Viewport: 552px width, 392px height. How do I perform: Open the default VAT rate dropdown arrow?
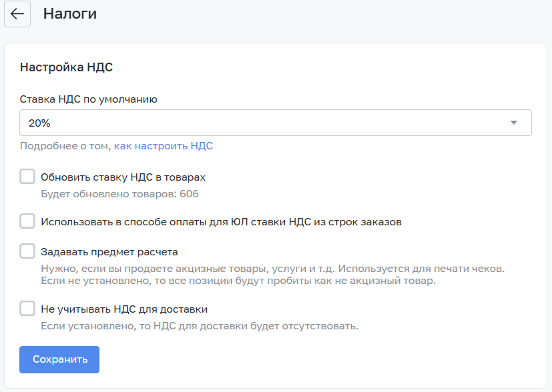coord(513,123)
